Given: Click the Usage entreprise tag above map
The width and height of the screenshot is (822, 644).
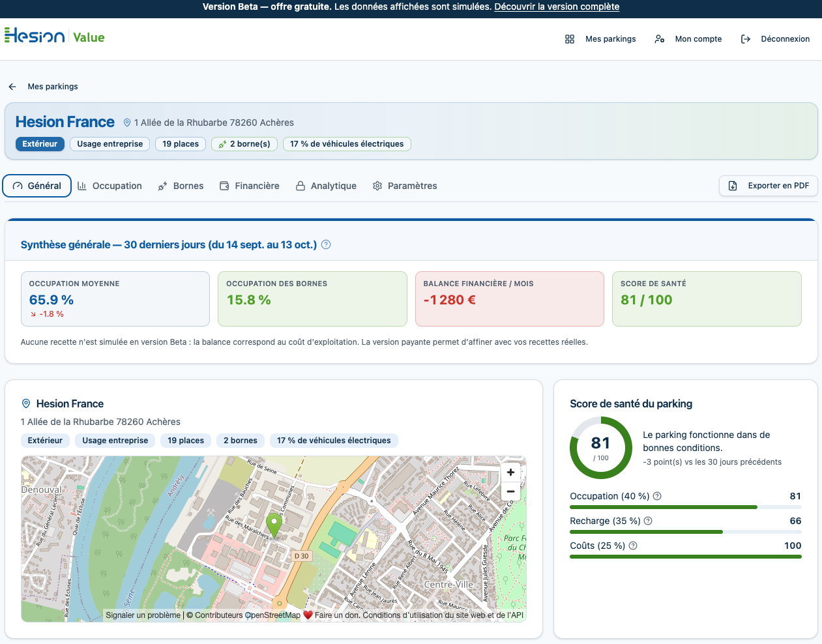Looking at the screenshot, I should [115, 441].
